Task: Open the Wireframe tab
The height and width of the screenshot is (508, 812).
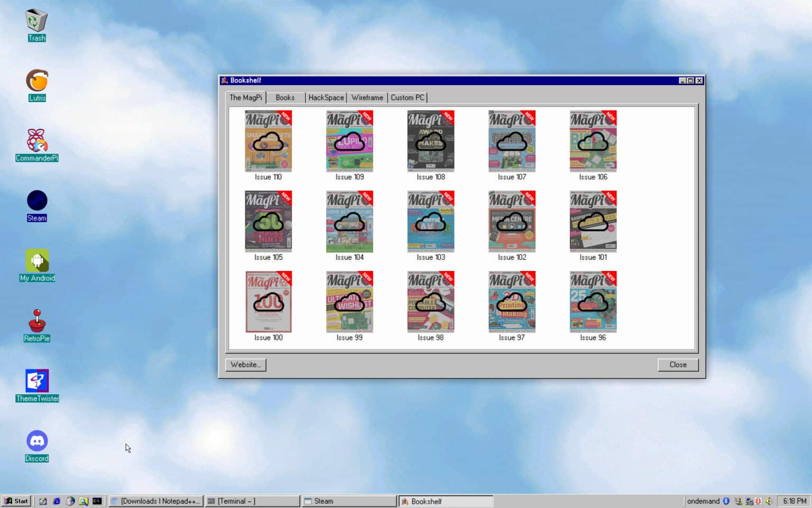Action: [366, 97]
